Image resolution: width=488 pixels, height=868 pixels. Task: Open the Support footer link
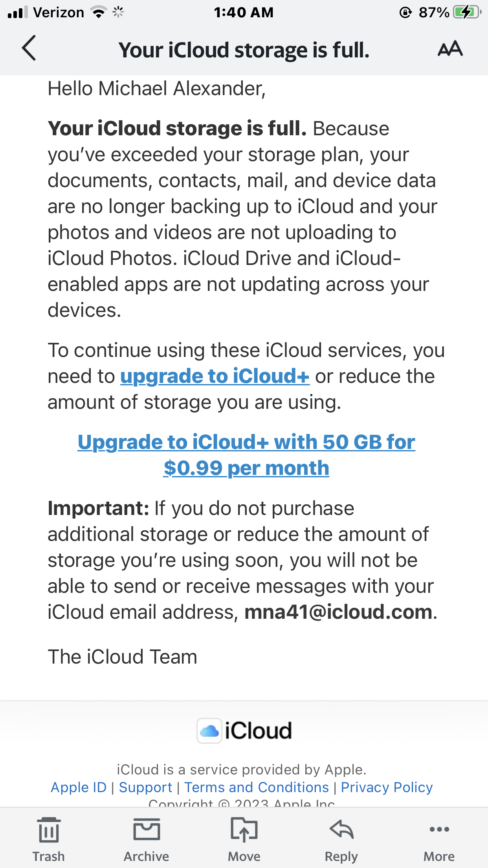click(x=145, y=787)
